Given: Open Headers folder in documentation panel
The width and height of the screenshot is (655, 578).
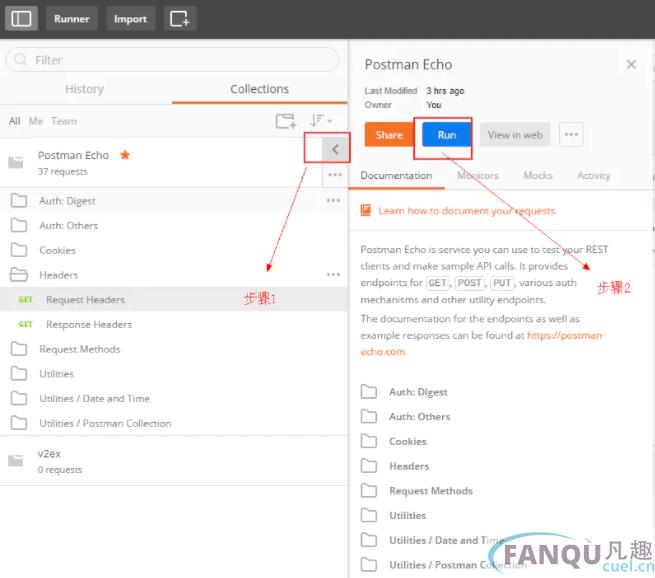Looking at the screenshot, I should (x=409, y=466).
